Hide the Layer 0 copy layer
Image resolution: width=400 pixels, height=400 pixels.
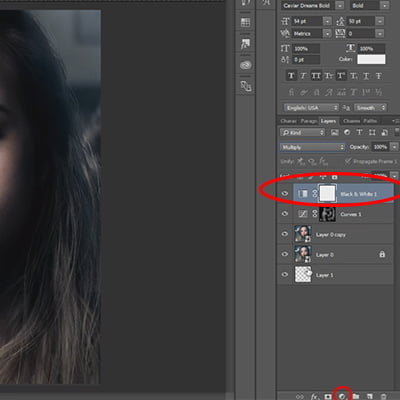coord(285,234)
